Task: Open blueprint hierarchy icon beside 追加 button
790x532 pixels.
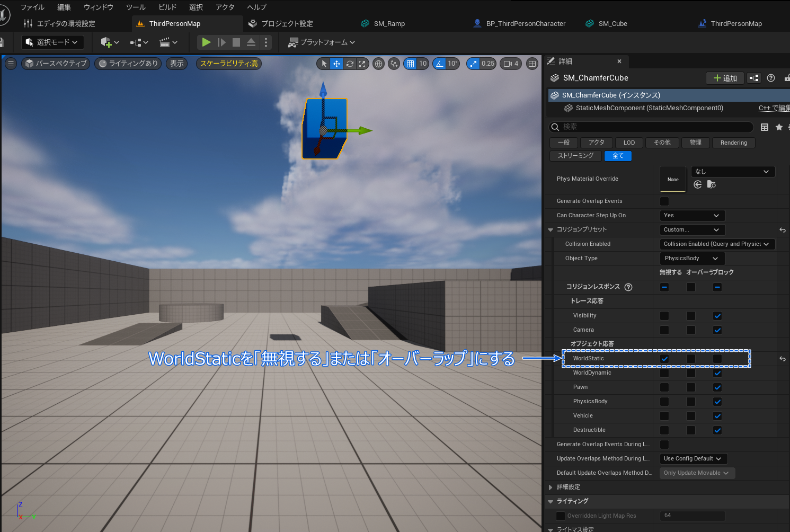Action: click(x=753, y=78)
